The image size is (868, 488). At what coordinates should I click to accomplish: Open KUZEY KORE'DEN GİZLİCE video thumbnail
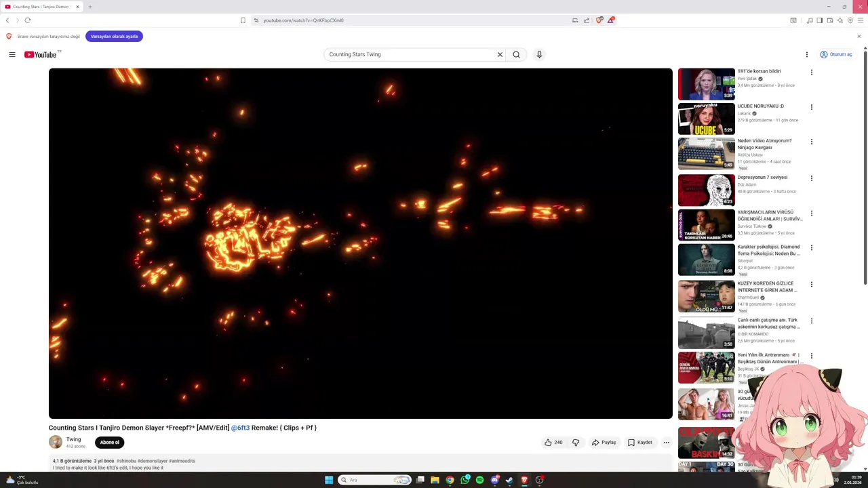[706, 296]
